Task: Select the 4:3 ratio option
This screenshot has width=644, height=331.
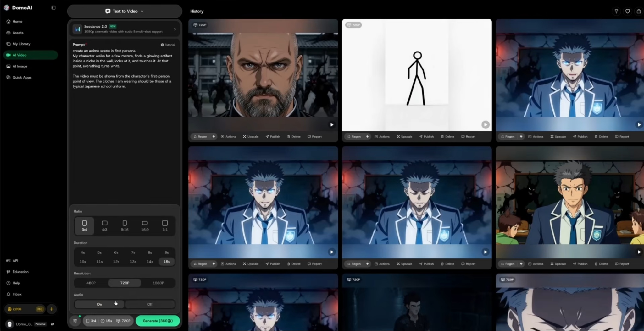Action: [x=104, y=225]
